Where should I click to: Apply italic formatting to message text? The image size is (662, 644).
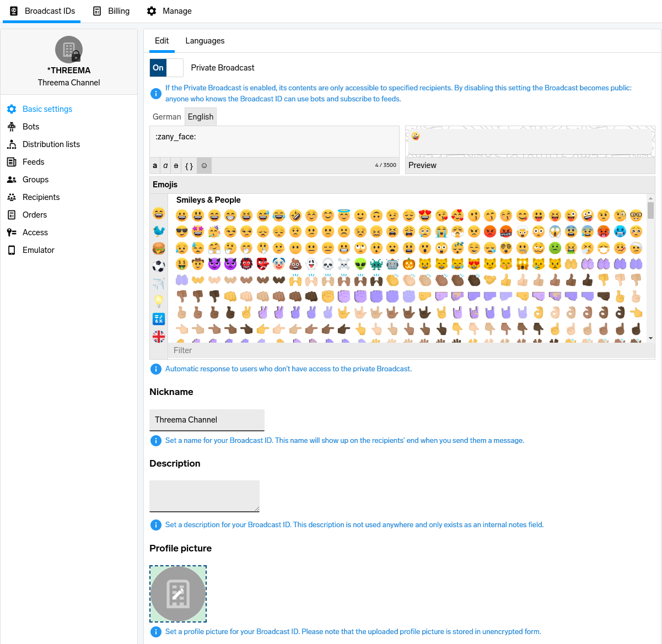pos(165,165)
